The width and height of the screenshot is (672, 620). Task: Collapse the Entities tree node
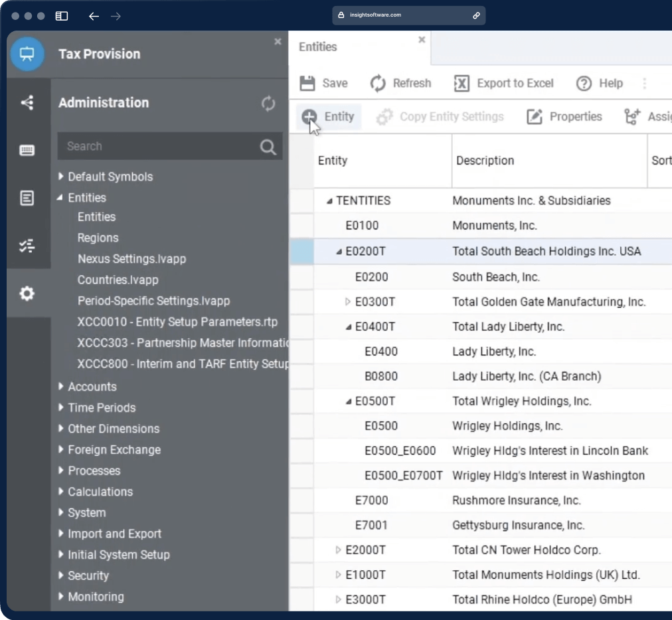click(60, 197)
